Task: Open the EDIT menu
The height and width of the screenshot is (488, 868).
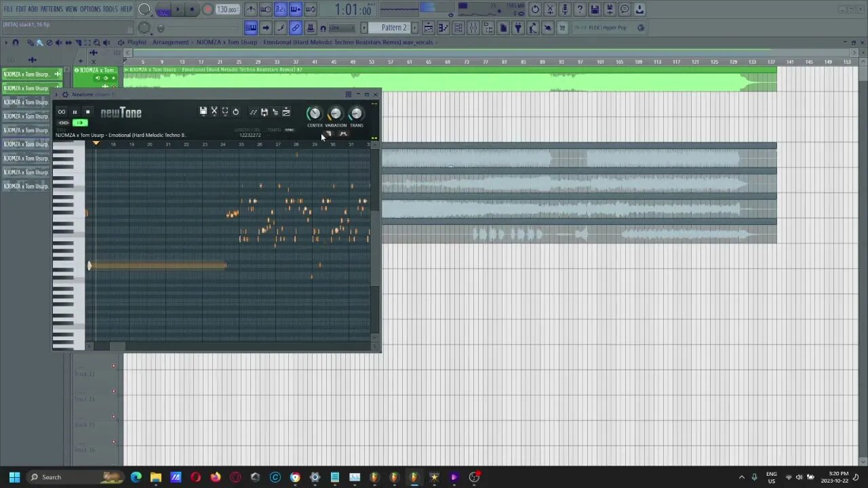Action: (x=21, y=9)
